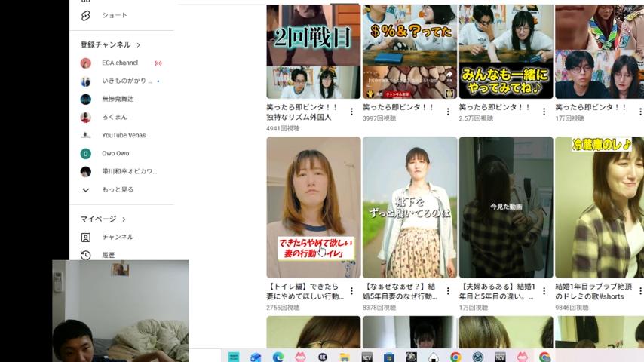The width and height of the screenshot is (644, 362).
Task: Open Shorts from the sidebar
Action: [104, 15]
